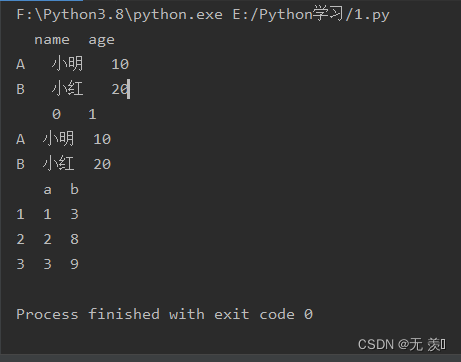Image resolution: width=461 pixels, height=362 pixels.
Task: Click the horizontal scrollbar at the console bottom
Action: coord(230,358)
